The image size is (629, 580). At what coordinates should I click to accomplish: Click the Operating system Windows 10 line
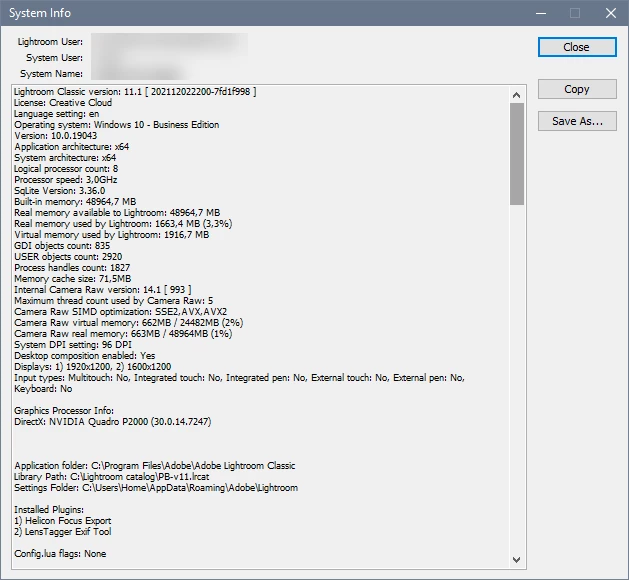coord(117,125)
